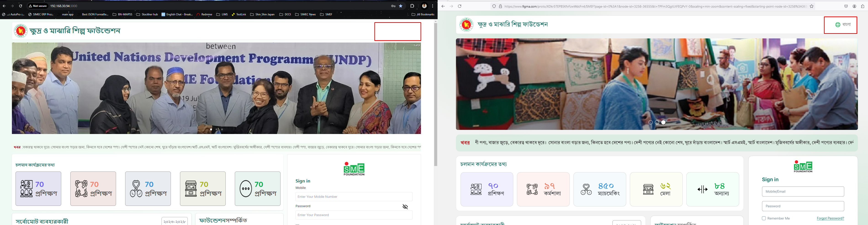Open the Chrome three-dot menu
The width and height of the screenshot is (868, 225).
433,6
